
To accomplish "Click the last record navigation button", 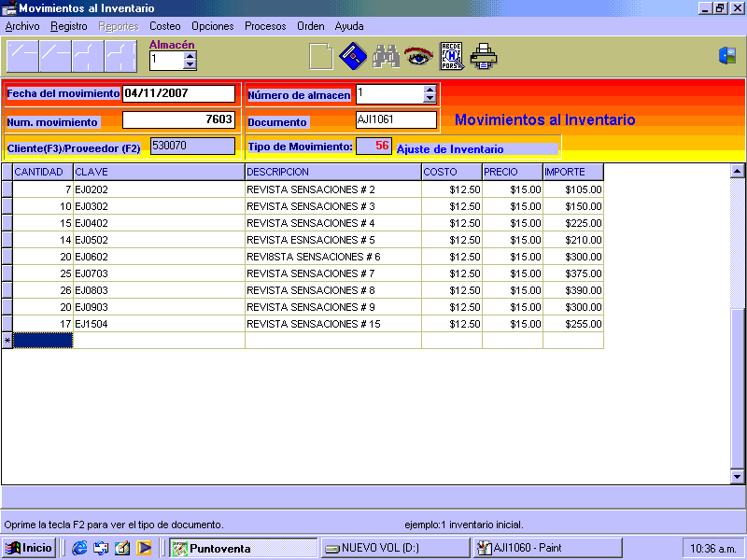I will point(120,57).
